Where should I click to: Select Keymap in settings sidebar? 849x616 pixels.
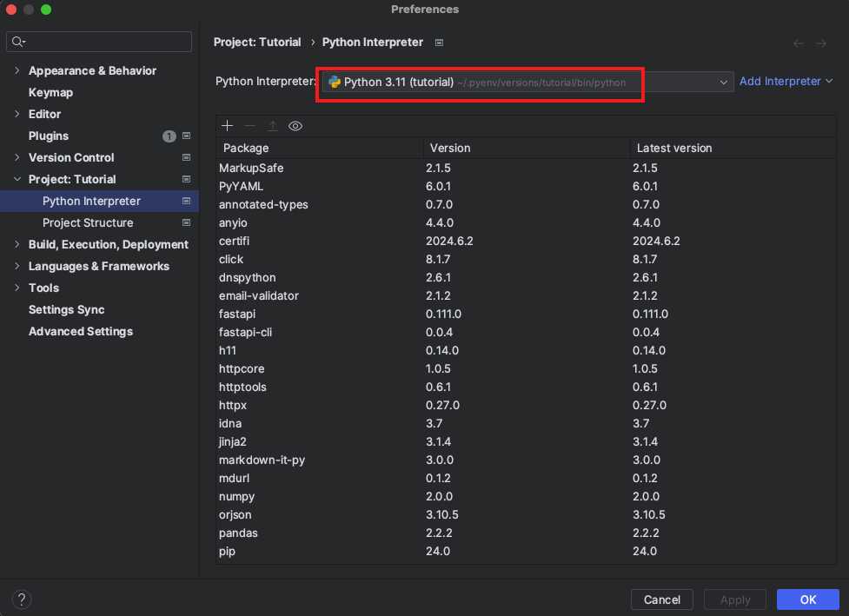(50, 93)
